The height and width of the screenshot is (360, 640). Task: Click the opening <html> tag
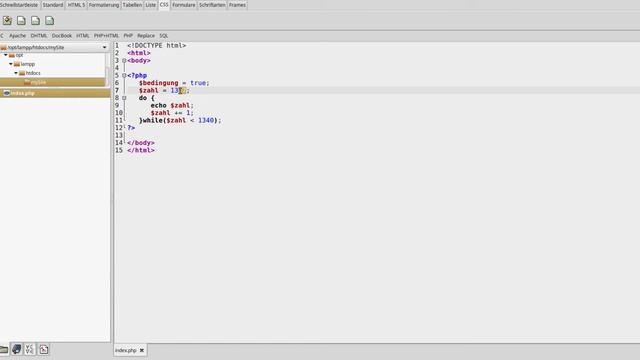(x=139, y=53)
